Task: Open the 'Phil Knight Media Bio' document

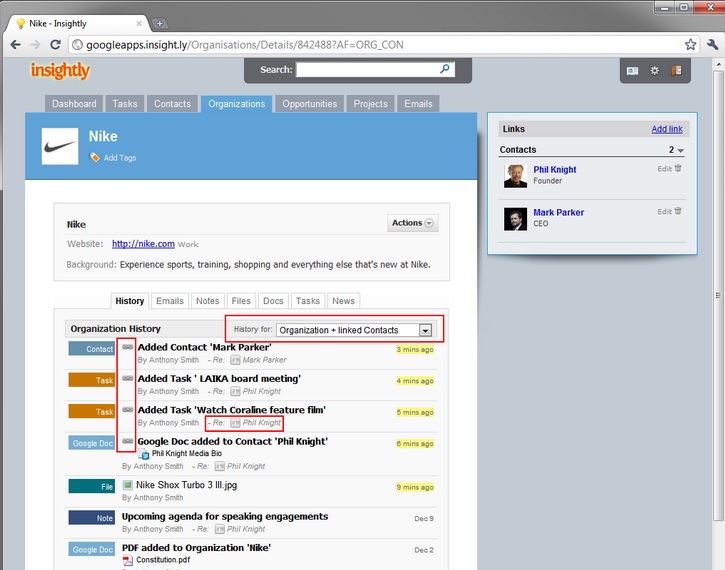Action: 187,454
